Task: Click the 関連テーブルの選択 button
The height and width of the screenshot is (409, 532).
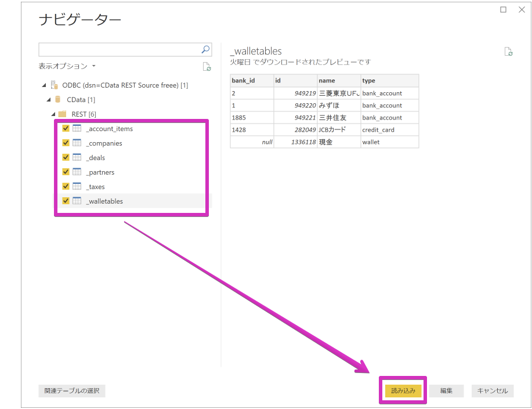Action: coord(71,390)
